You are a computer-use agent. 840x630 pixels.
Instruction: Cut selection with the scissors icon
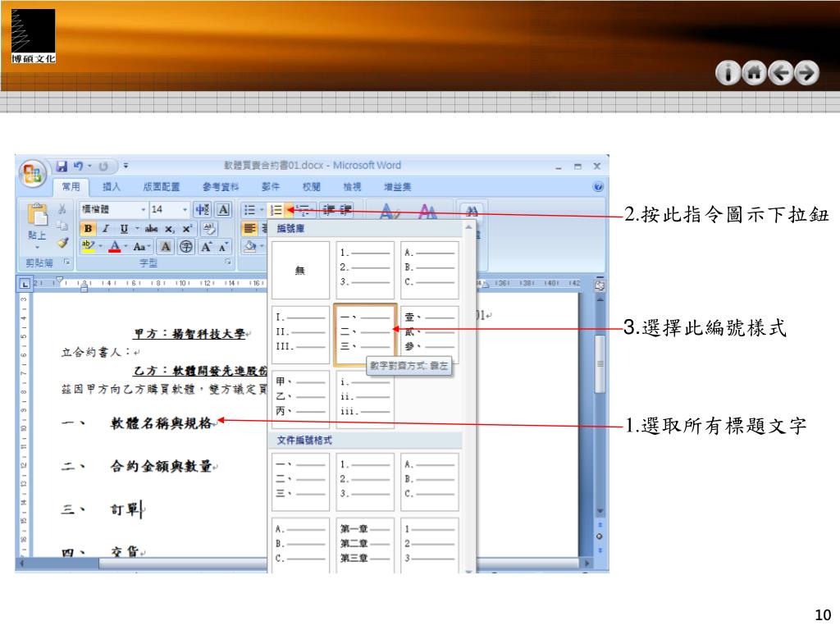62,209
